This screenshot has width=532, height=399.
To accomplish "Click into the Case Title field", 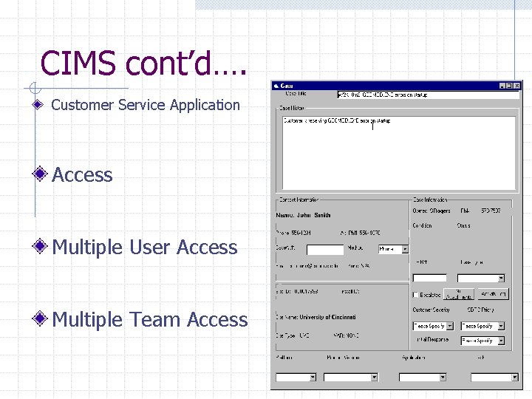I will click(x=428, y=95).
